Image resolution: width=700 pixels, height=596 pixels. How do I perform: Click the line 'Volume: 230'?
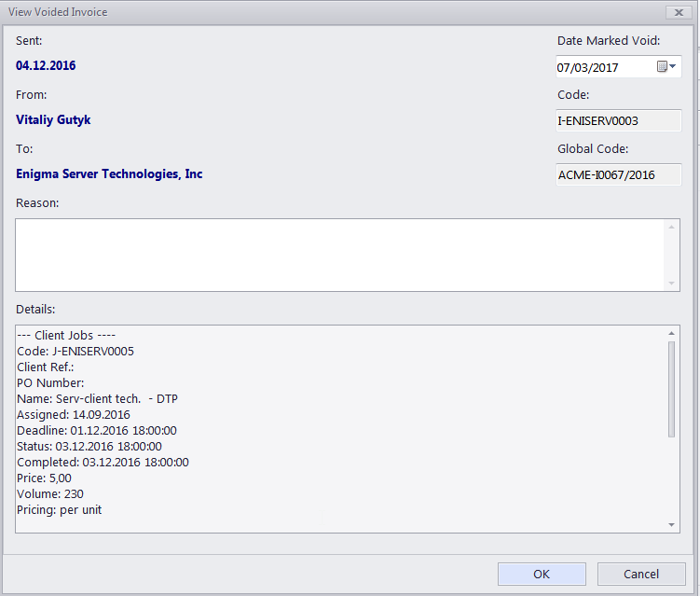[50, 494]
